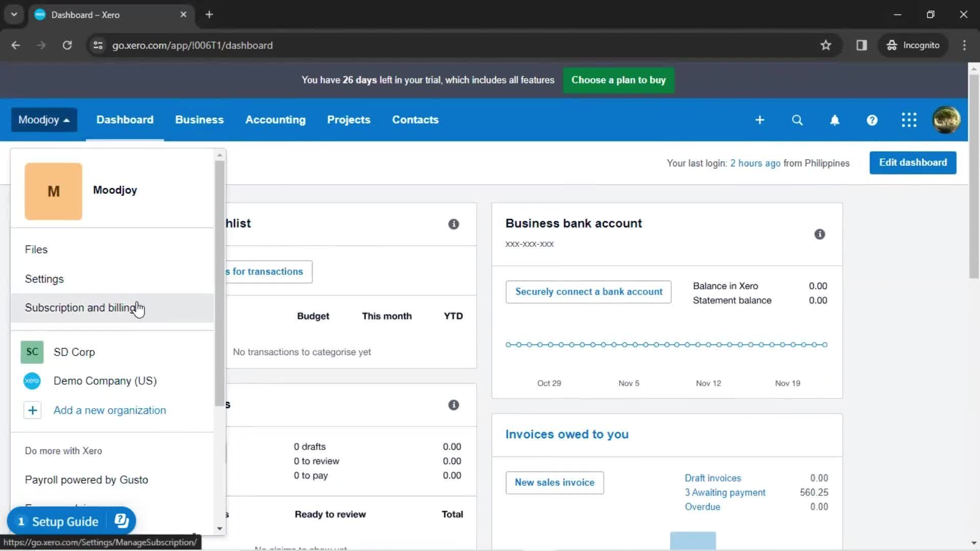The width and height of the screenshot is (980, 551).
Task: Click the Incognito profile button
Action: click(913, 45)
